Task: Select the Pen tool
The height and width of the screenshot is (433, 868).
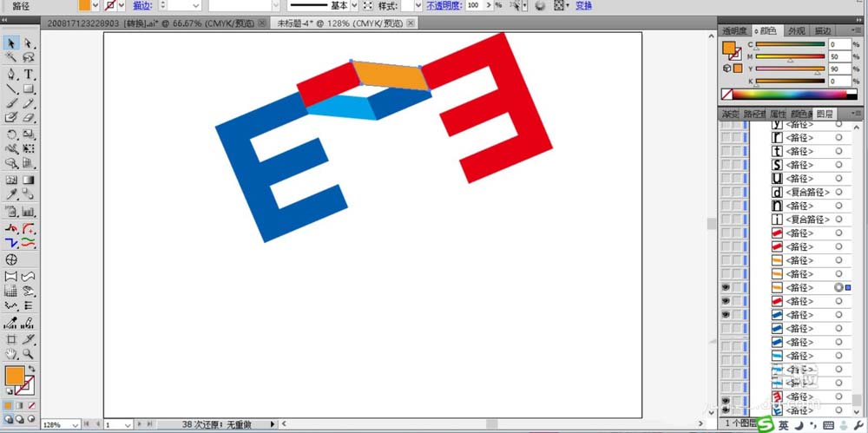Action: coord(11,75)
